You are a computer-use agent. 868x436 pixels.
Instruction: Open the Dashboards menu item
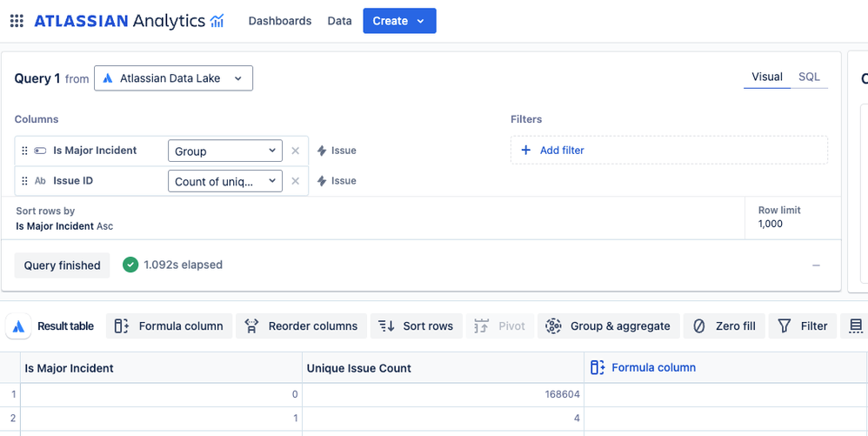point(280,21)
